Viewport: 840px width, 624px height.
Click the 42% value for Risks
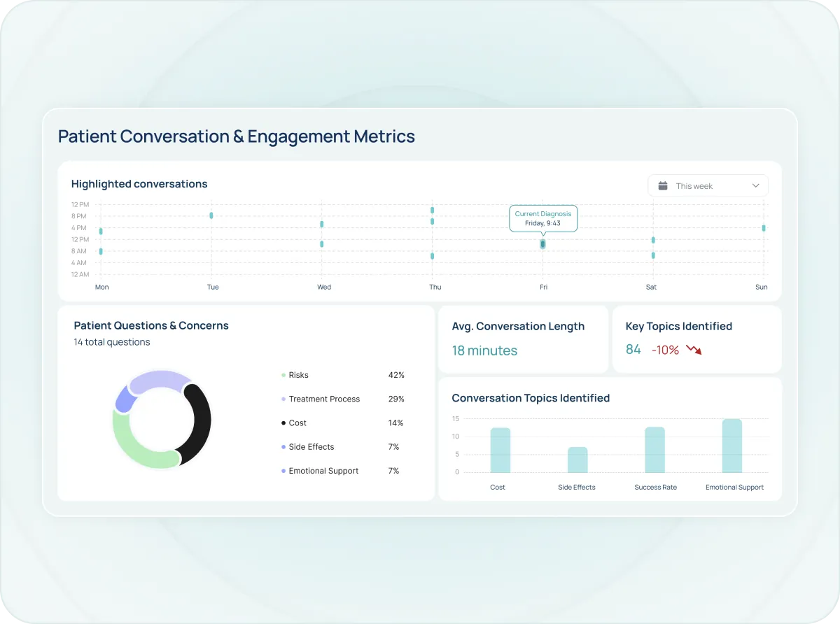(x=396, y=376)
